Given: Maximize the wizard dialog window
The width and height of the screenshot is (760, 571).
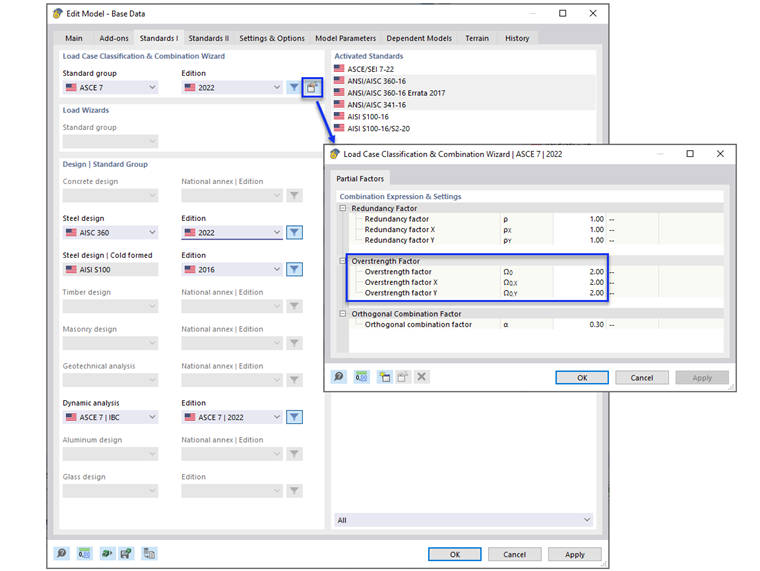Looking at the screenshot, I should pyautogui.click(x=690, y=154).
